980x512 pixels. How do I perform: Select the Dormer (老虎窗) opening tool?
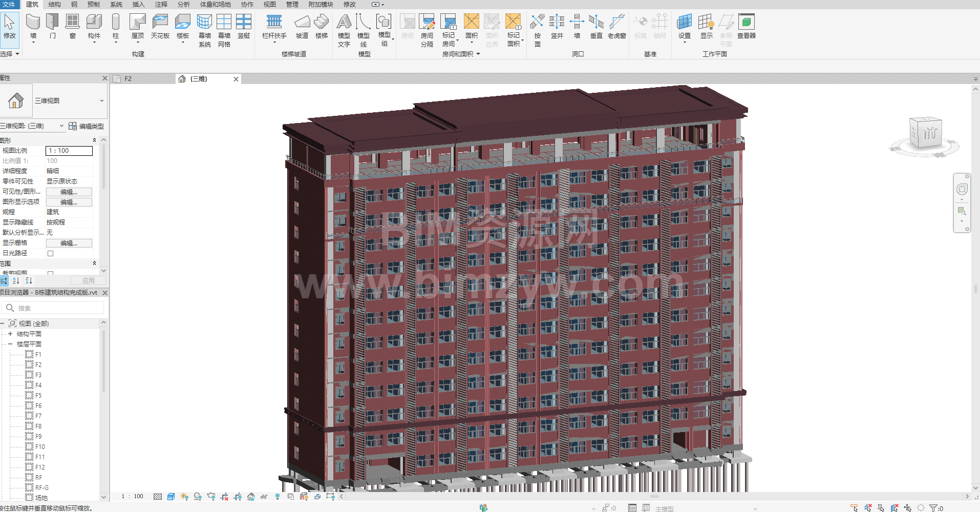[617, 27]
